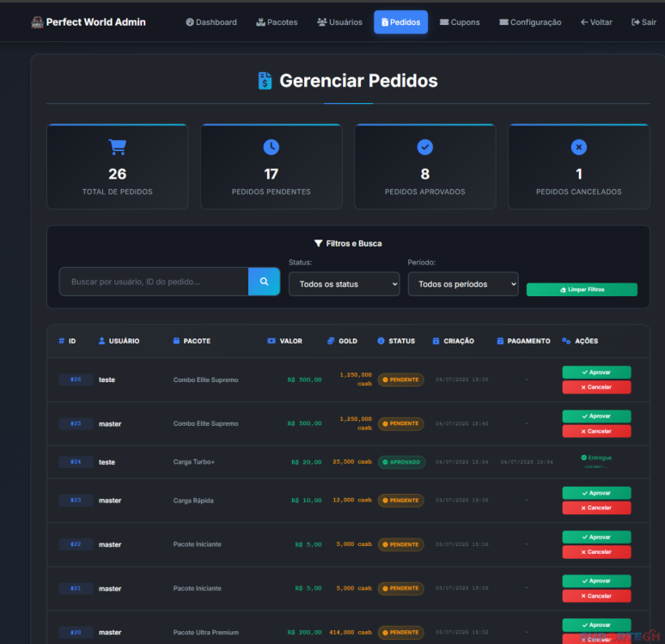Open the Dashboard menu item
This screenshot has width=665, height=644.
click(x=211, y=22)
